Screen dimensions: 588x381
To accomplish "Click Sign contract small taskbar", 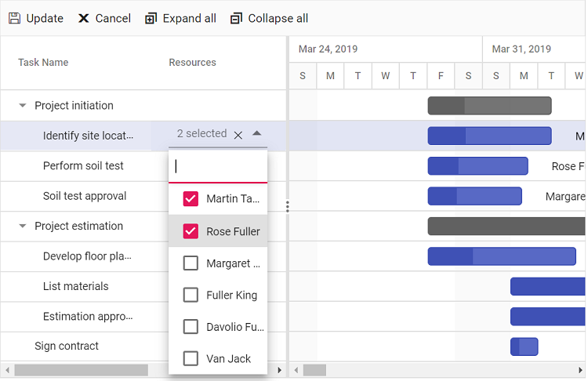I will click(524, 347).
